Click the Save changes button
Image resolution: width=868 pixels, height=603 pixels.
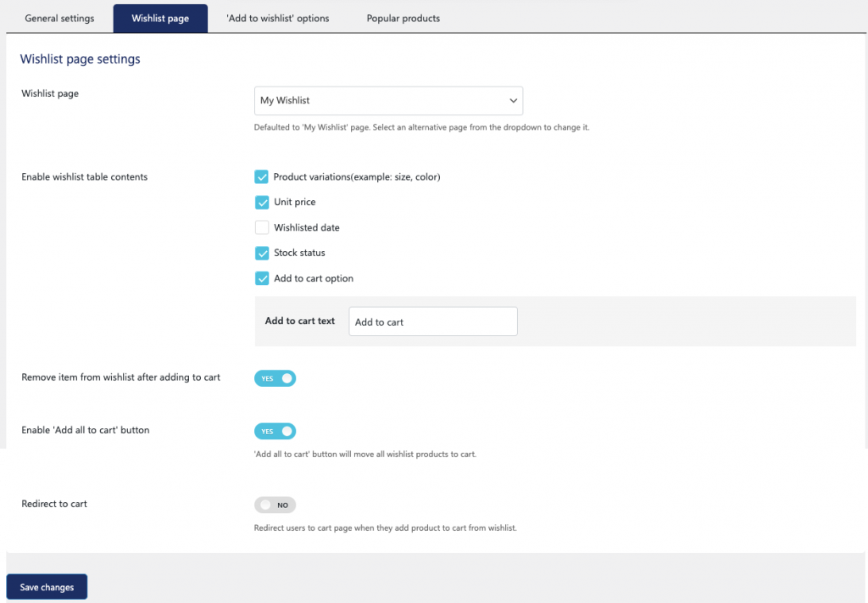tap(47, 587)
